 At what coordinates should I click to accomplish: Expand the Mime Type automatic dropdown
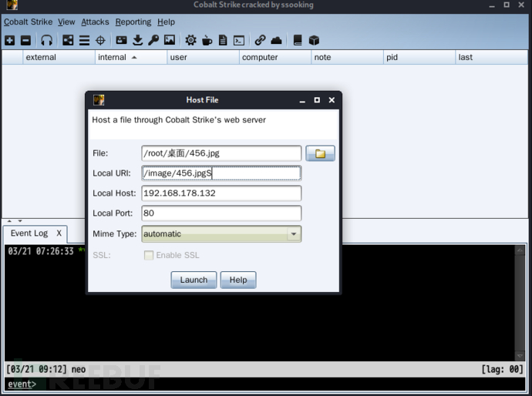pos(294,234)
